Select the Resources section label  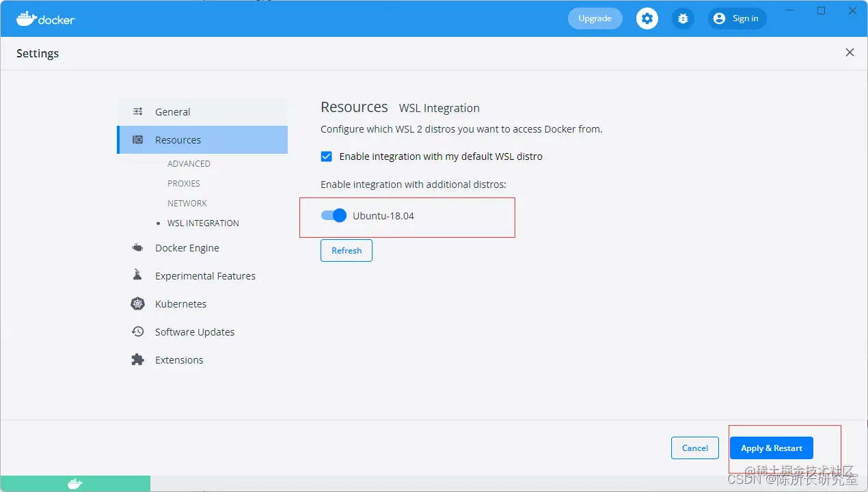tap(178, 139)
